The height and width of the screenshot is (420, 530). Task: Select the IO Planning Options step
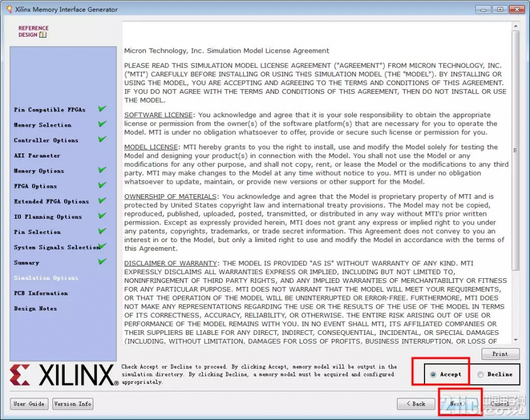click(48, 216)
